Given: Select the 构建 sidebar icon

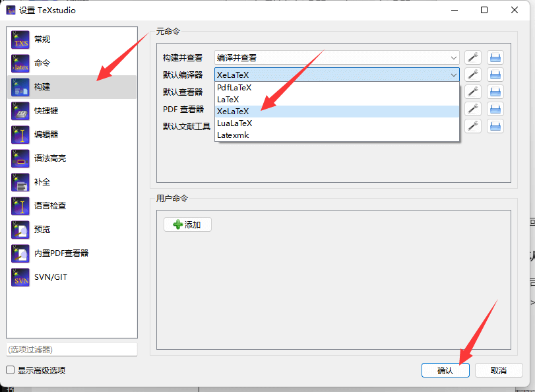Looking at the screenshot, I should point(20,87).
